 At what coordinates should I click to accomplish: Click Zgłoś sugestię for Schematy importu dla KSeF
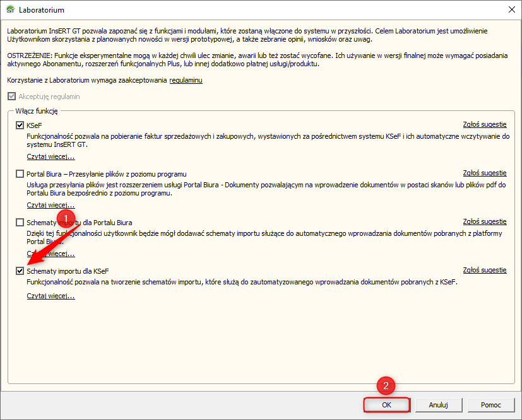485,270
